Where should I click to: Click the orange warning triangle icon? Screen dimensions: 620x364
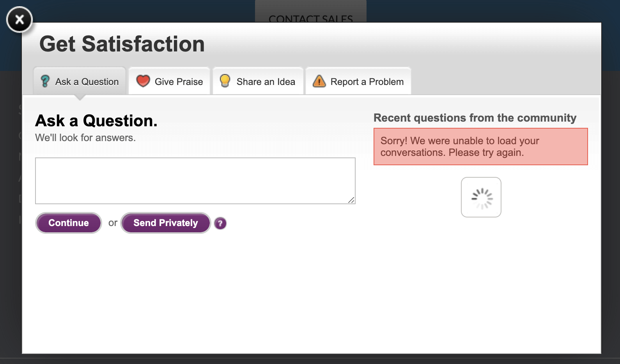pos(319,81)
